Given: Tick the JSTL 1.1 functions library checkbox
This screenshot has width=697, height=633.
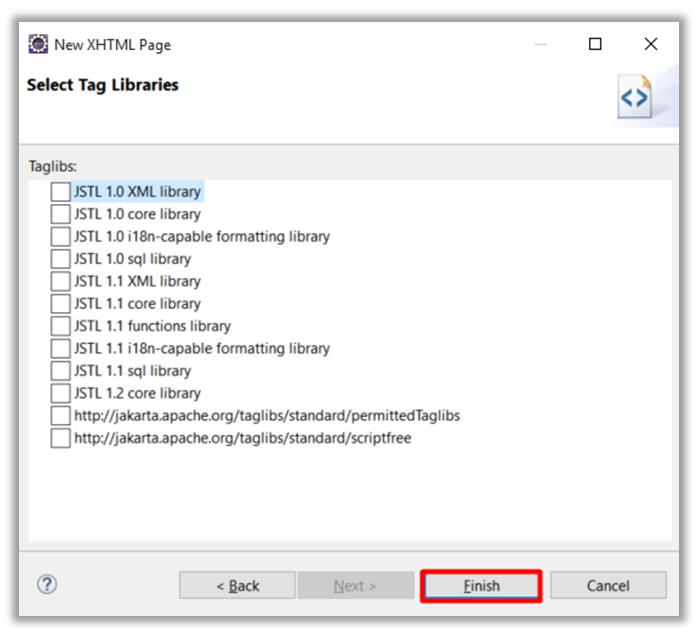Looking at the screenshot, I should pyautogui.click(x=61, y=326).
